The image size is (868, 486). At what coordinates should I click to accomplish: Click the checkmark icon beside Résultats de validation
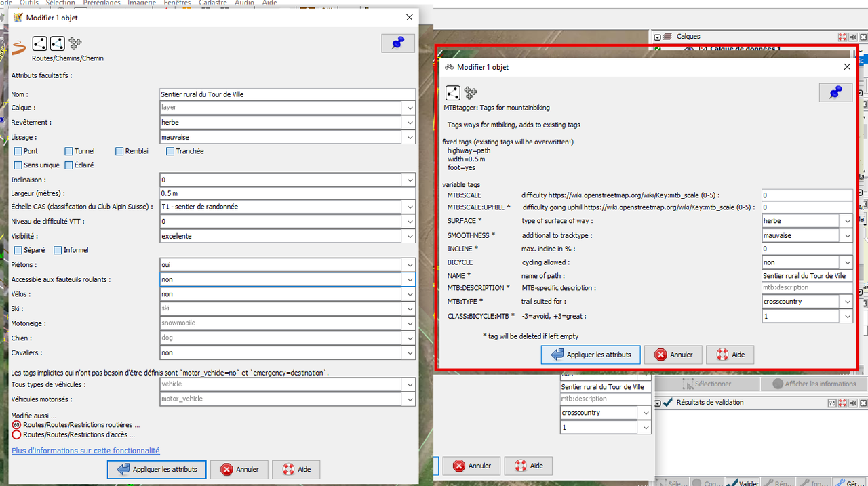[x=668, y=403]
